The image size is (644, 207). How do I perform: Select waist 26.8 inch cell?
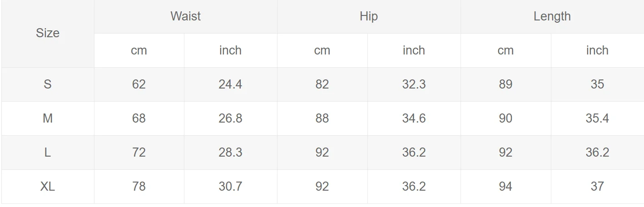point(231,118)
